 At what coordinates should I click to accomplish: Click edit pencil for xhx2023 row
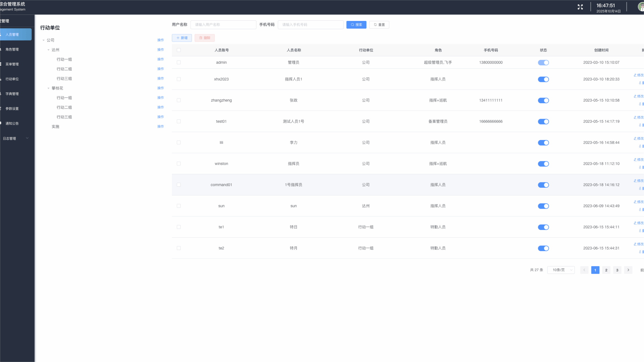point(638,75)
